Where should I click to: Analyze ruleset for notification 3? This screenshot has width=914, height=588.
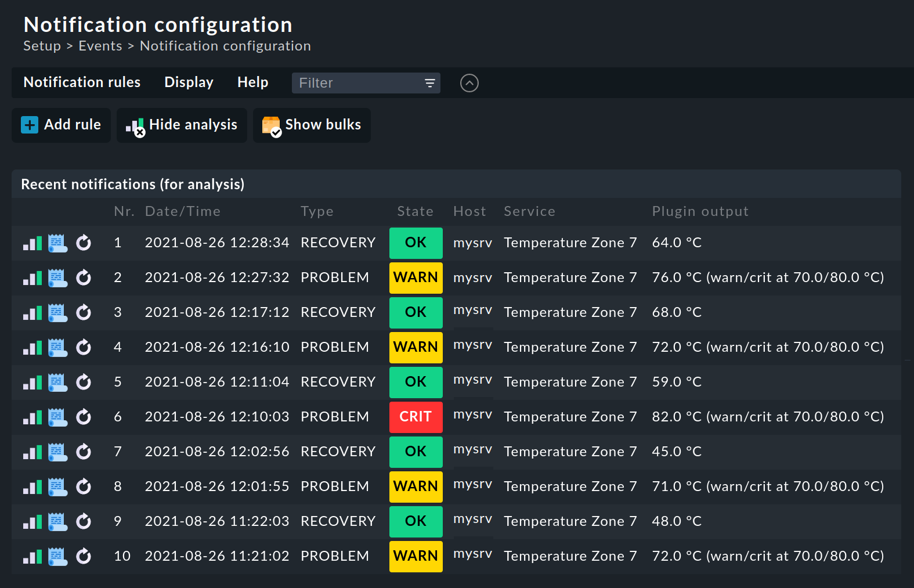tap(32, 313)
